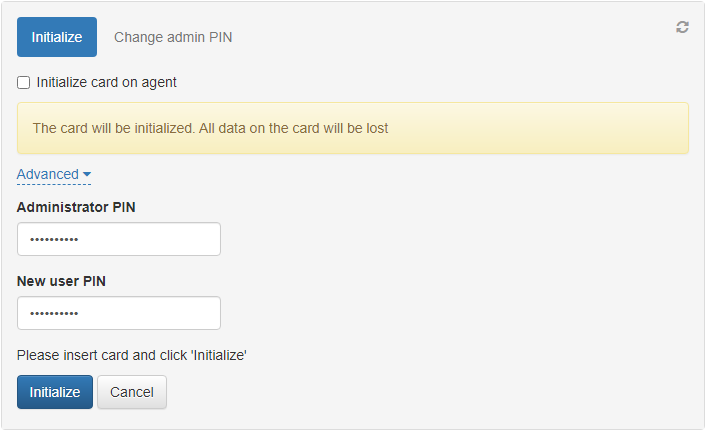Select the Initialize tab at the top

(x=57, y=37)
